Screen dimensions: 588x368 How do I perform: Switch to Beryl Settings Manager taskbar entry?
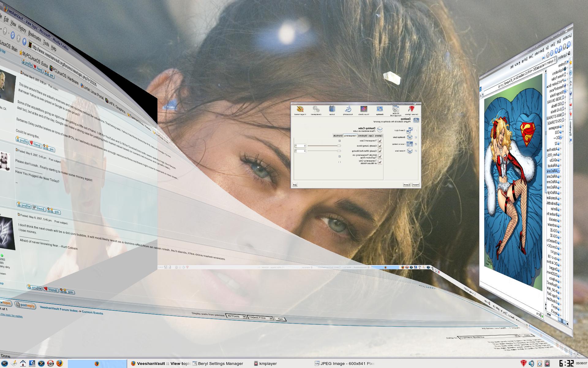[x=218, y=364]
